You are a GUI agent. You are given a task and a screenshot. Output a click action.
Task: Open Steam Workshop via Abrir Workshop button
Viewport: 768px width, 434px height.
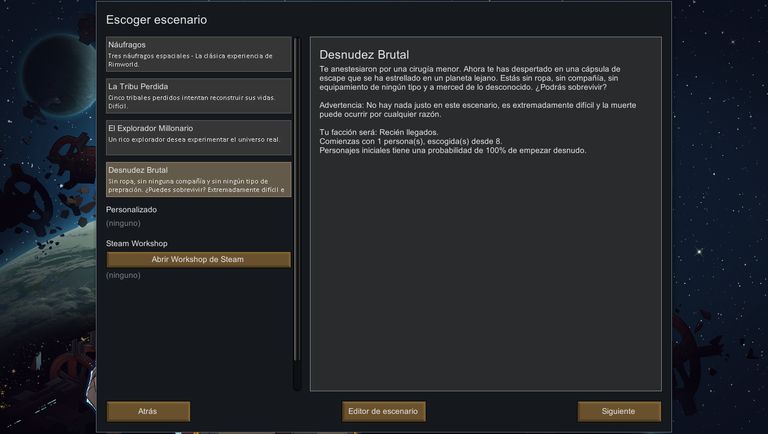[x=198, y=260]
